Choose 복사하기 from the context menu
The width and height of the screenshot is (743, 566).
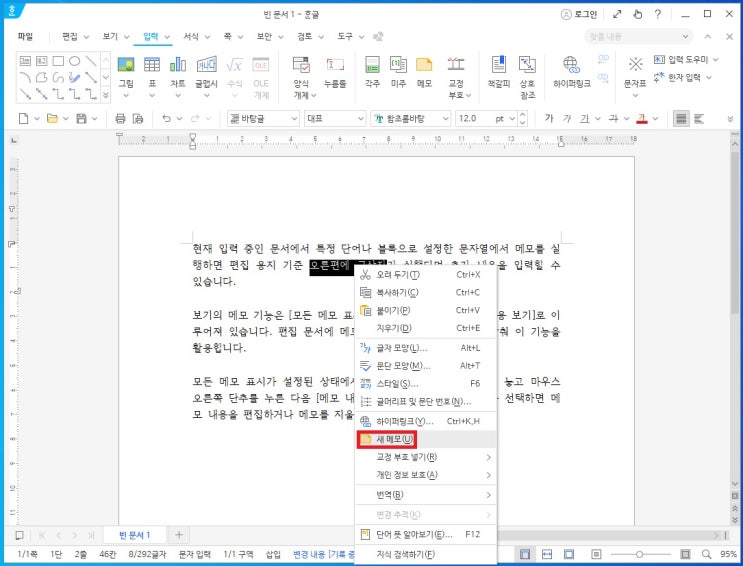397,292
